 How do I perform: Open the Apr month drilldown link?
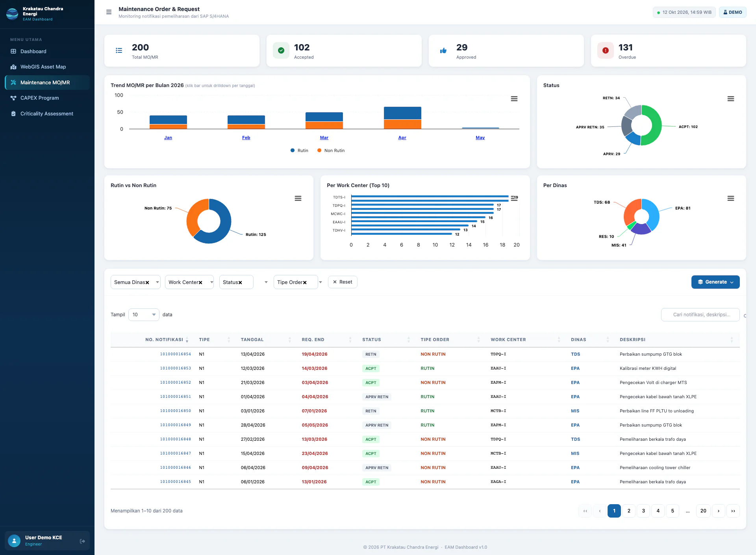pyautogui.click(x=402, y=137)
